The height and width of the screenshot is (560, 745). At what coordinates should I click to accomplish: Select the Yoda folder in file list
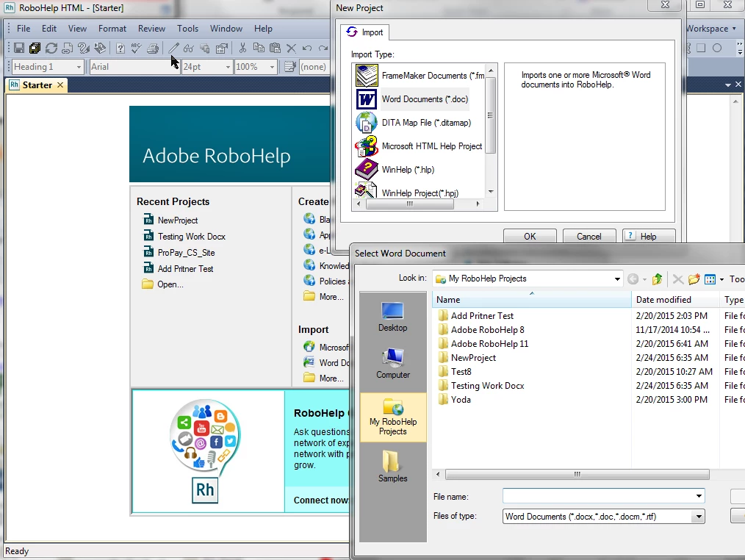coord(461,399)
